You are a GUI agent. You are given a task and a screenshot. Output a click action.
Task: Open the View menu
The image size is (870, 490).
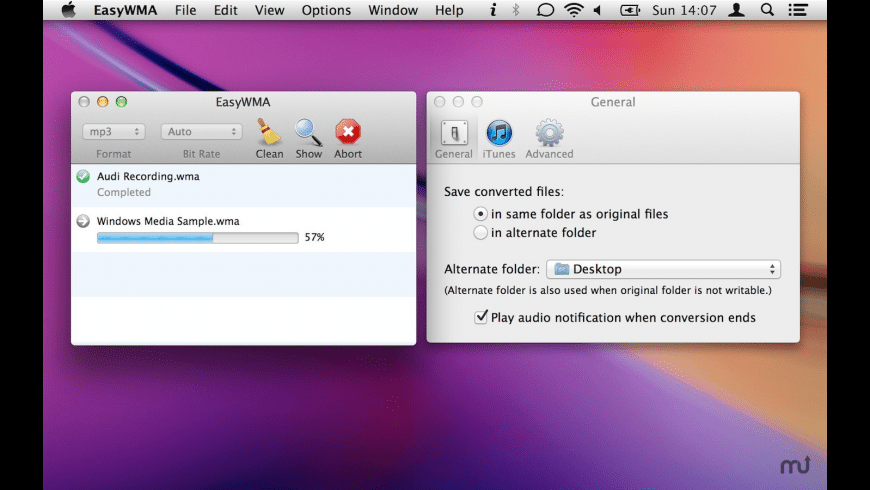tap(270, 10)
